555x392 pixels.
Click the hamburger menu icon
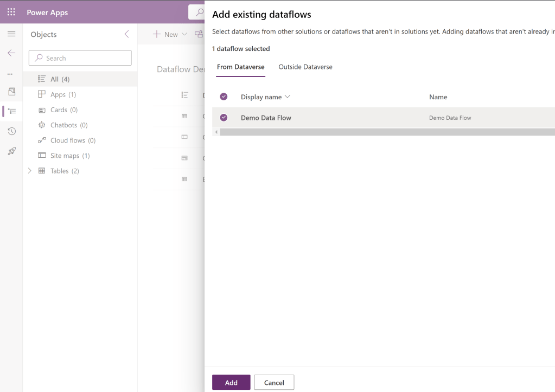tap(11, 34)
